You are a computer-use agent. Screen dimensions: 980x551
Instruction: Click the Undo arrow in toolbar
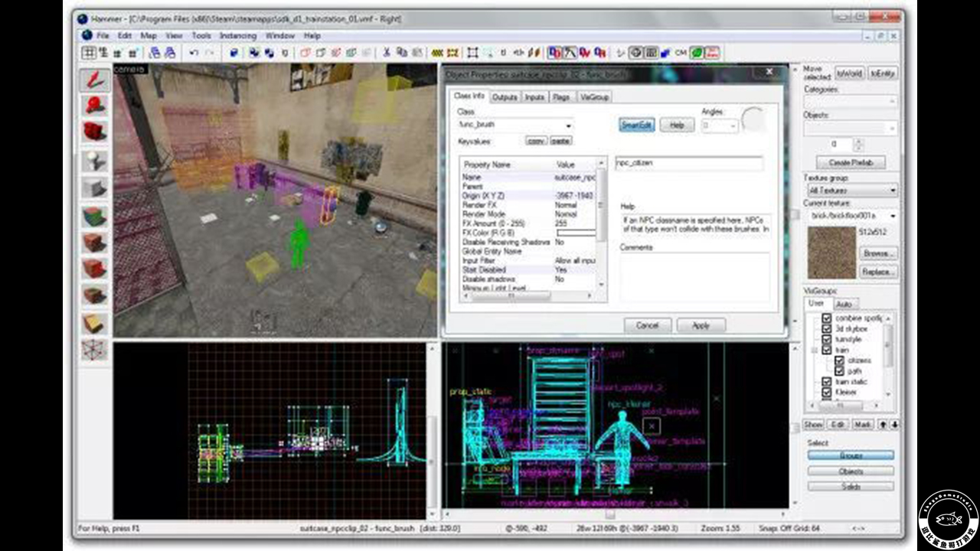pos(194,53)
